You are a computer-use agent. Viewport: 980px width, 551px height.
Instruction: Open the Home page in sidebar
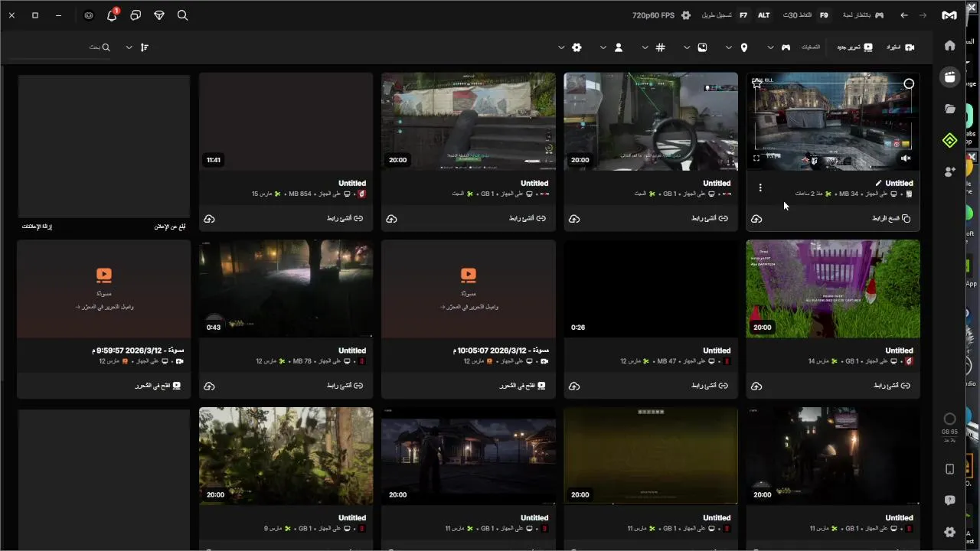pyautogui.click(x=949, y=46)
